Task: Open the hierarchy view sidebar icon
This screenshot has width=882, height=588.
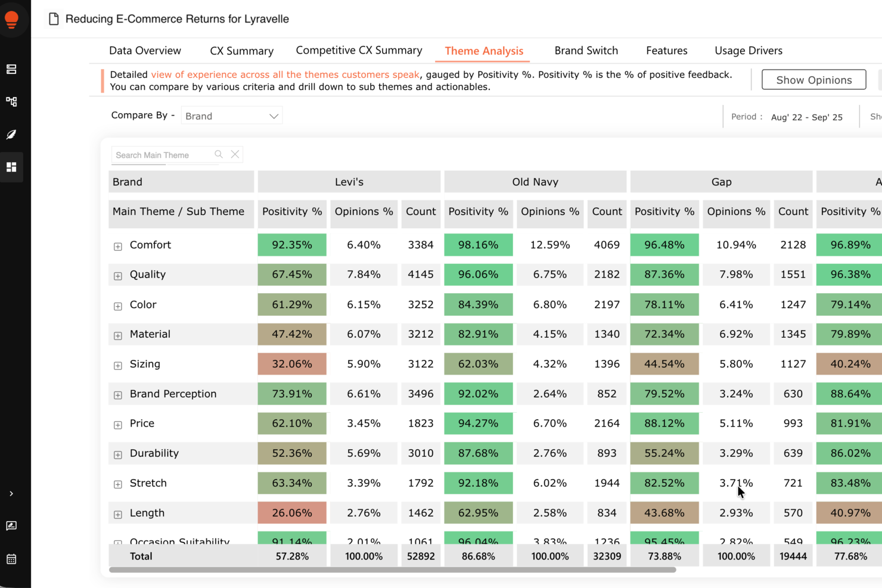Action: [11, 102]
